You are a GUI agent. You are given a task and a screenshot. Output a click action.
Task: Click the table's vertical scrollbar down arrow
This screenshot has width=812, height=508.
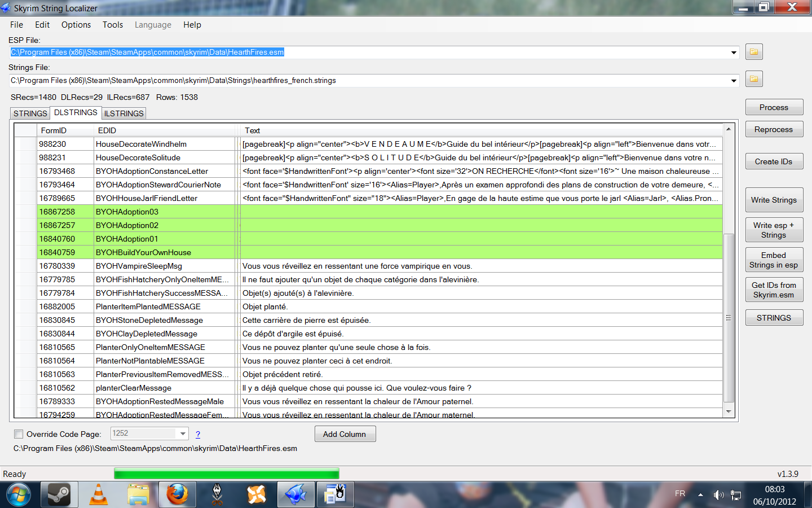729,412
